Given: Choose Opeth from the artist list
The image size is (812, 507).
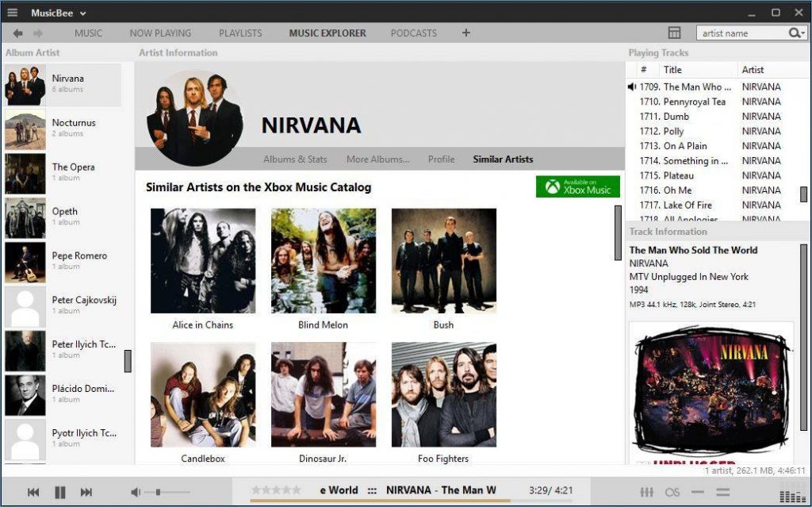Looking at the screenshot, I should click(63, 217).
